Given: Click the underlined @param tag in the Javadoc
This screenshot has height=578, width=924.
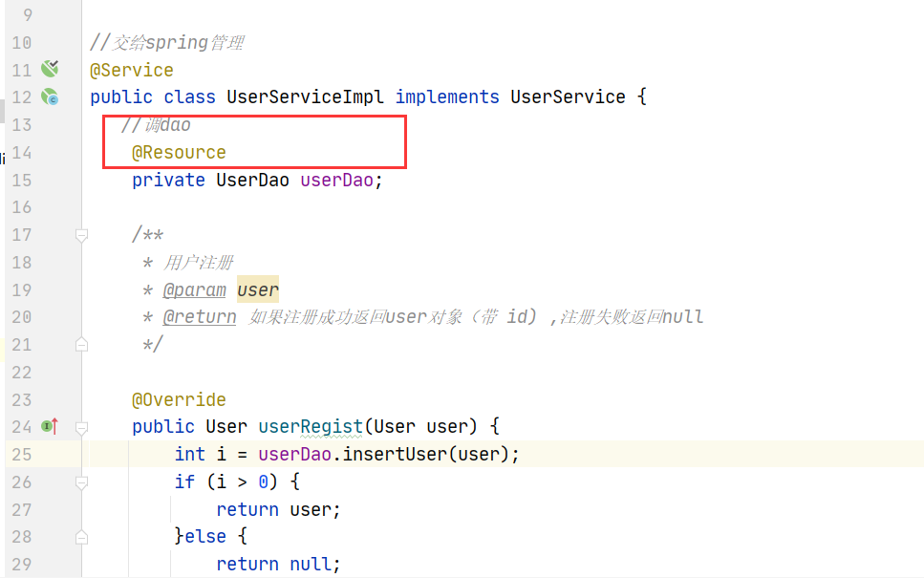Looking at the screenshot, I should pos(194,289).
